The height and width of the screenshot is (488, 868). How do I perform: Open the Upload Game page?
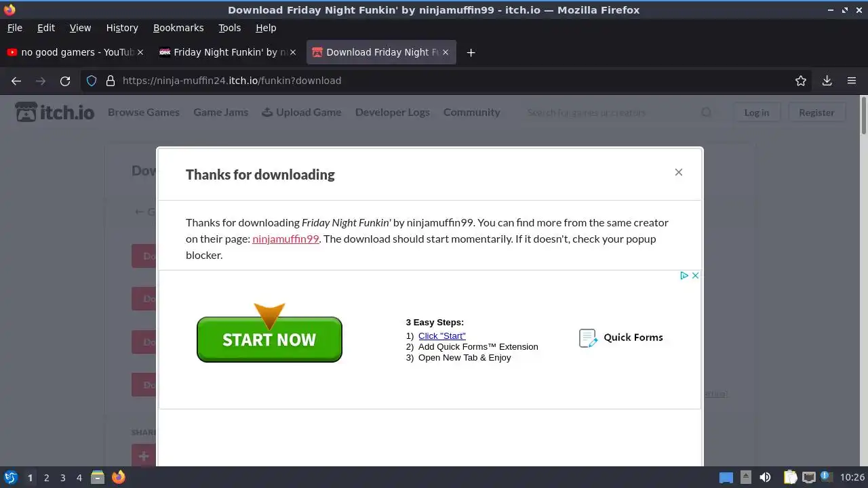[x=302, y=113]
